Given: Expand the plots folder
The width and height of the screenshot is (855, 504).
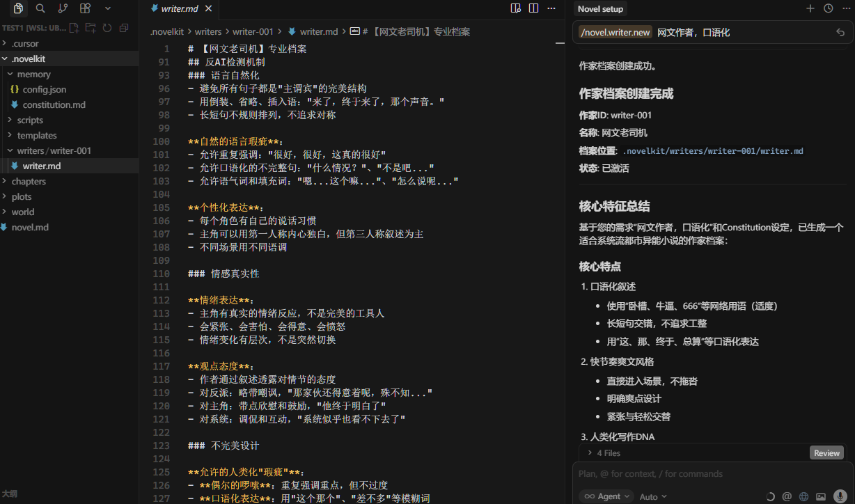Looking at the screenshot, I should (70, 196).
